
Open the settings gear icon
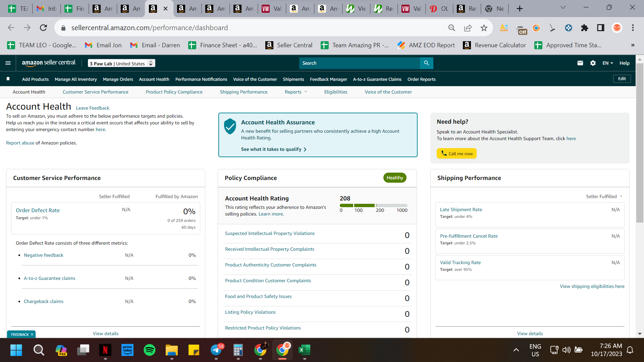point(593,63)
